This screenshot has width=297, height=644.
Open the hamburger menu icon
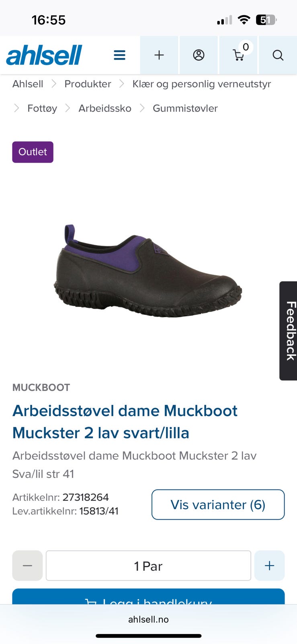tap(119, 55)
